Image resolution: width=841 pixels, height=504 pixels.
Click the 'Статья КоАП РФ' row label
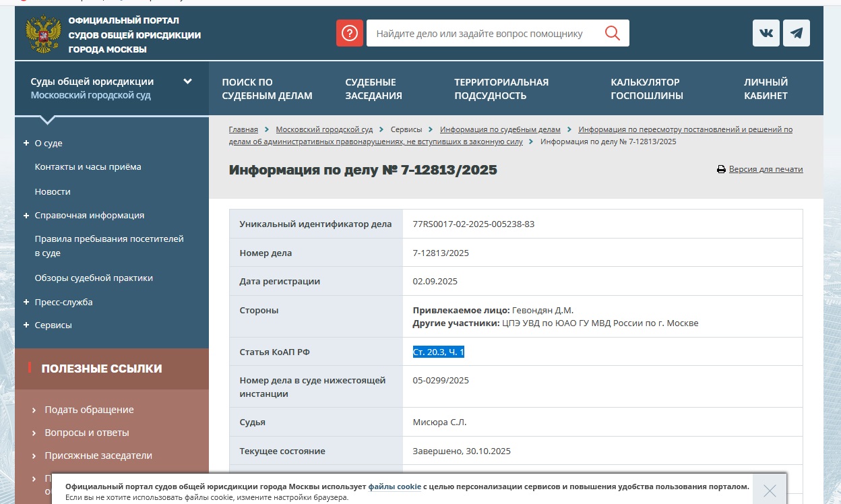tap(275, 352)
